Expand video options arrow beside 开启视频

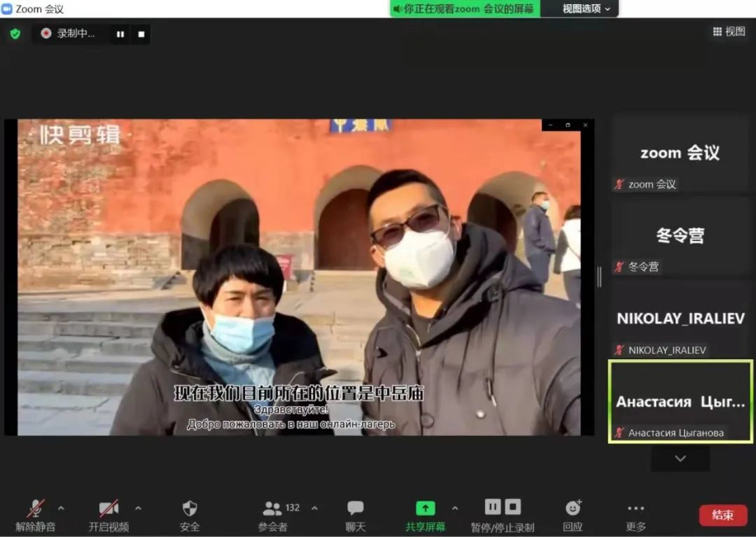pos(138,508)
